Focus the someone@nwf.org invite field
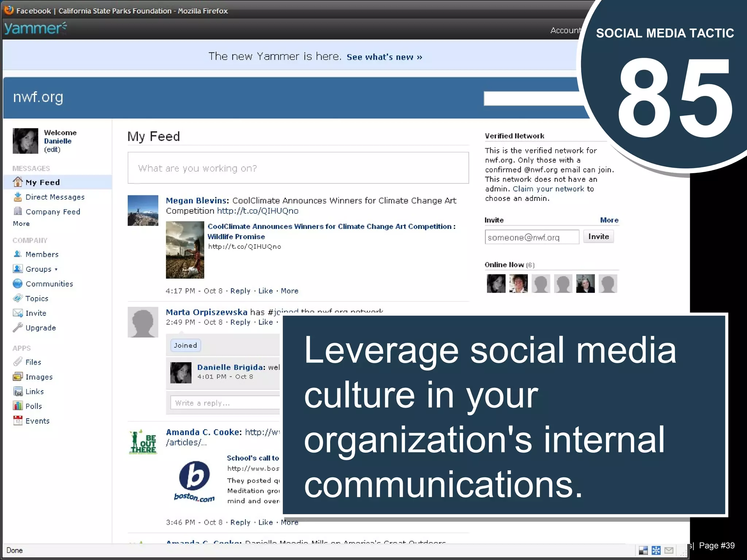 click(x=532, y=237)
